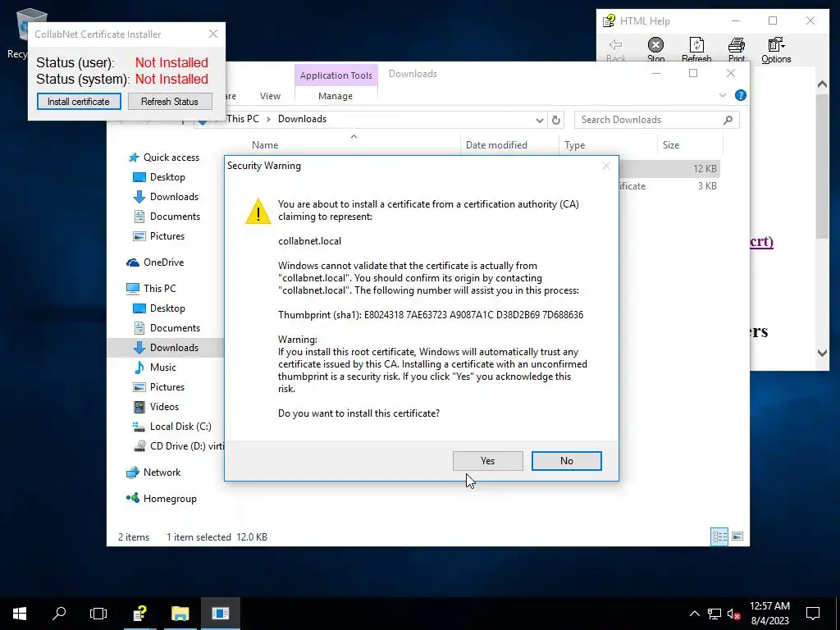The image size is (840, 630).
Task: Click the muted volume tray icon
Action: 733,614
